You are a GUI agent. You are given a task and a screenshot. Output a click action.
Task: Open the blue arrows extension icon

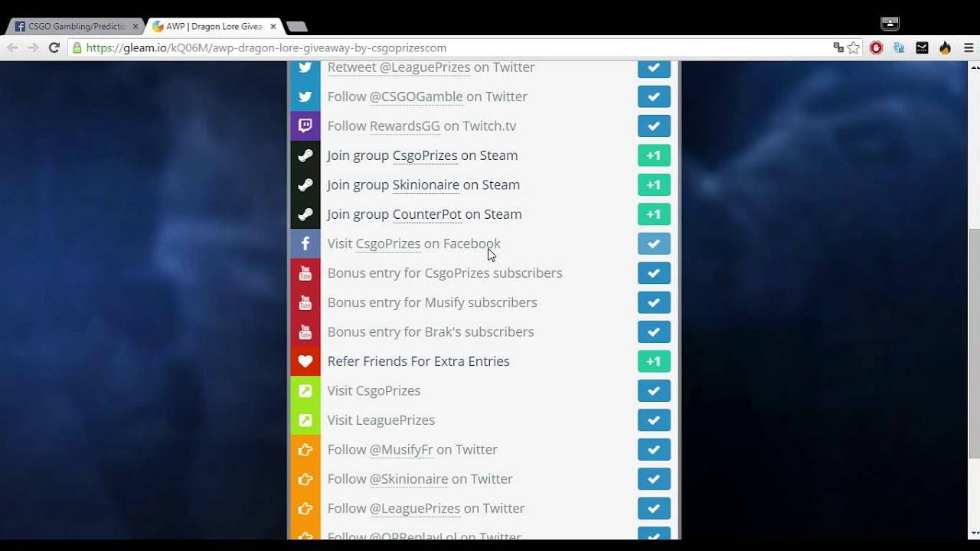(x=899, y=47)
